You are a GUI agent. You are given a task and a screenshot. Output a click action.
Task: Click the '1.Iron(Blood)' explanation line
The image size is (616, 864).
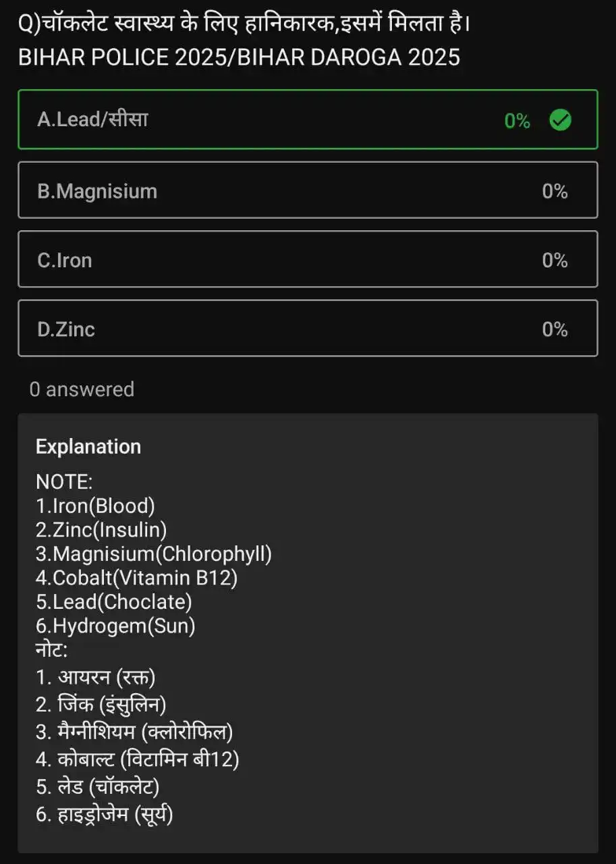[x=95, y=505]
